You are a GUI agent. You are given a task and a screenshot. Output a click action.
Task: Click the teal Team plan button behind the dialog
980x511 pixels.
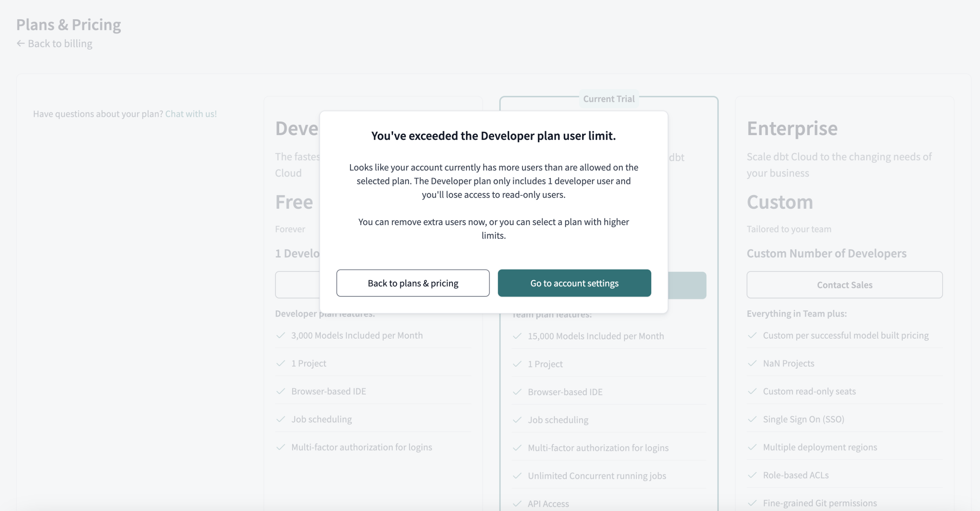687,286
